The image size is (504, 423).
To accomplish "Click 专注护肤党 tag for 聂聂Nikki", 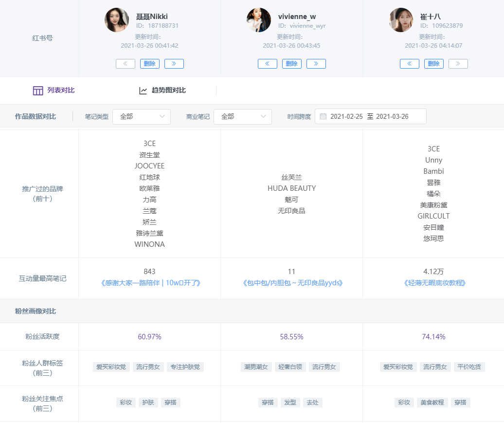I will click(185, 367).
